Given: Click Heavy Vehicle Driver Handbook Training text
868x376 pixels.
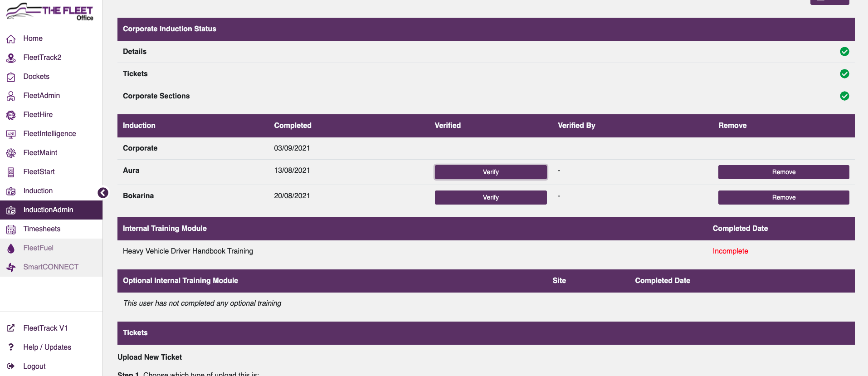Looking at the screenshot, I should [188, 251].
